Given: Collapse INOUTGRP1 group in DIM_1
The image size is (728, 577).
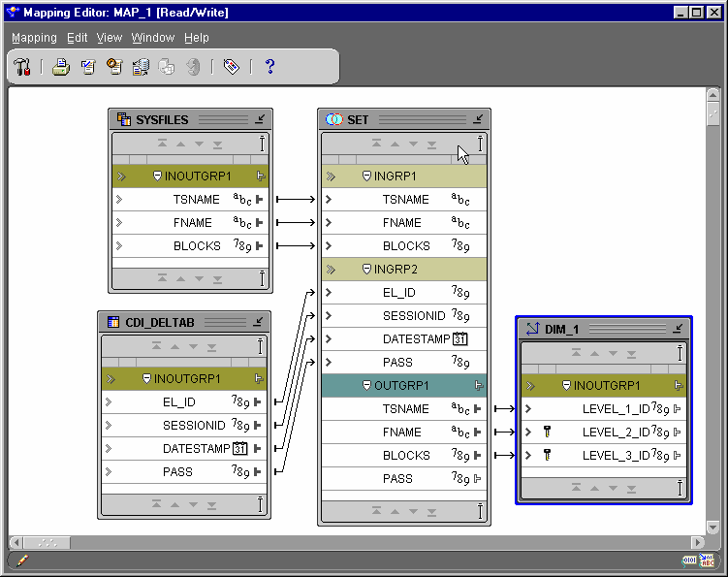Looking at the screenshot, I should point(566,385).
